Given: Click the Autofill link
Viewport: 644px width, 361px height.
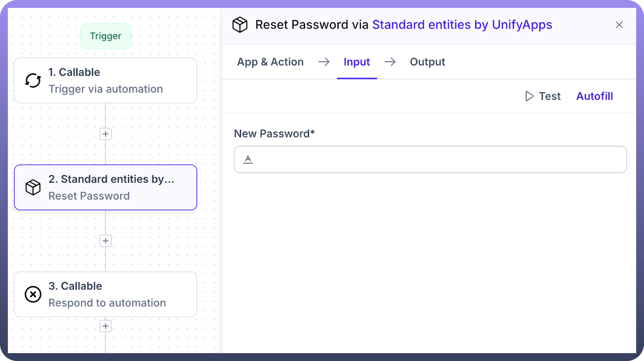Looking at the screenshot, I should 595,96.
